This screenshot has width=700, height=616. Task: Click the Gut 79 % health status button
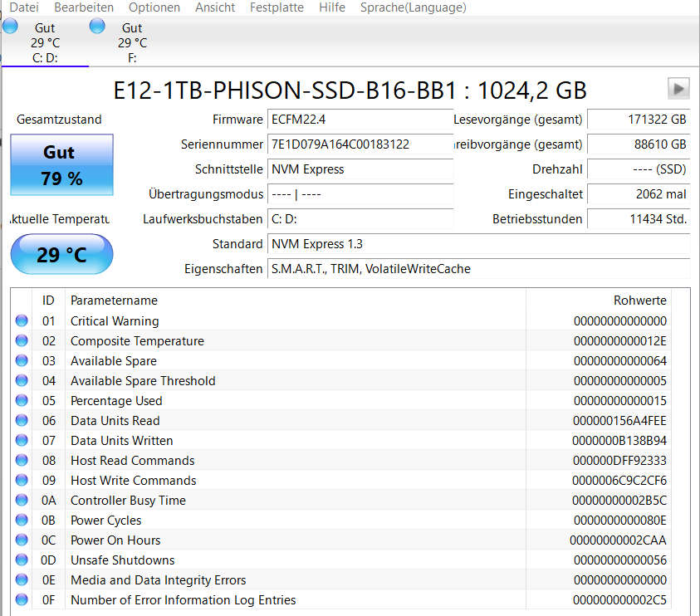[x=61, y=164]
